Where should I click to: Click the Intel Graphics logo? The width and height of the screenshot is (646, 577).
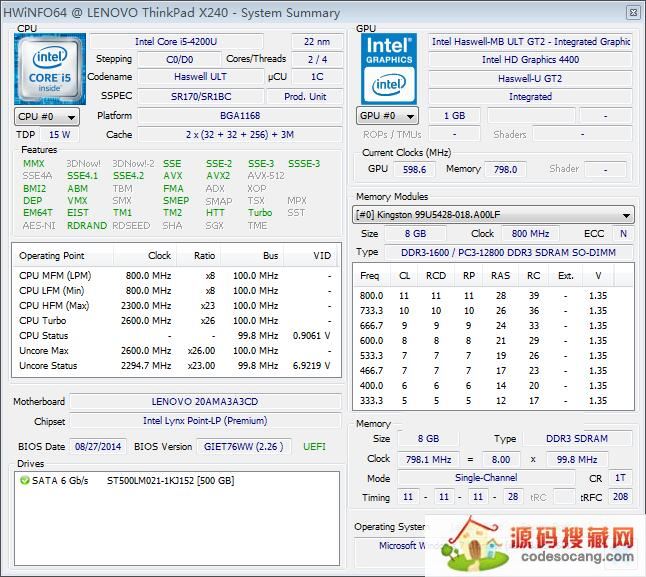(x=389, y=66)
